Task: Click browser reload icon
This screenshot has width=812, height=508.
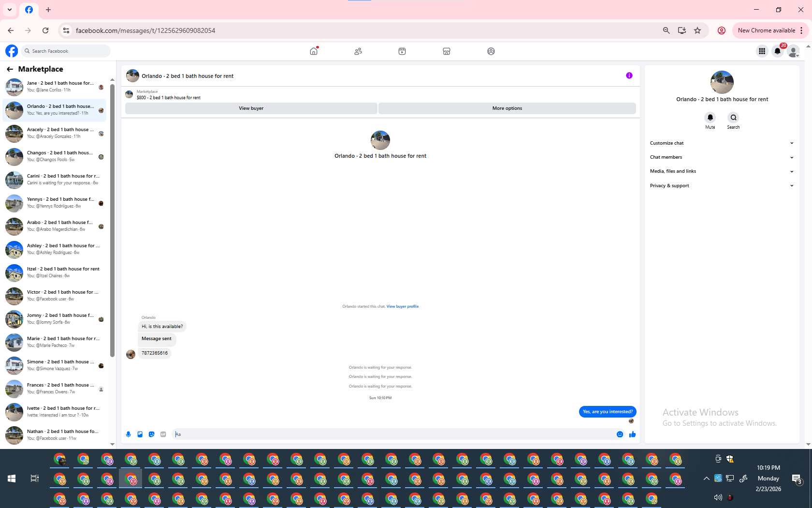Action: coord(45,30)
